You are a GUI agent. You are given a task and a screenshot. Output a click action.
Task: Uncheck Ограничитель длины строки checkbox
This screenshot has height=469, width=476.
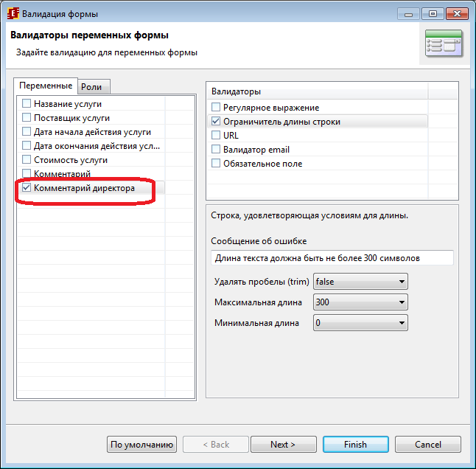point(216,121)
